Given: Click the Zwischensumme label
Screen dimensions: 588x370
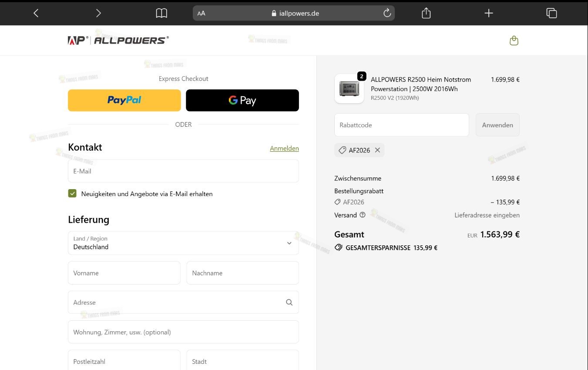Looking at the screenshot, I should point(358,178).
